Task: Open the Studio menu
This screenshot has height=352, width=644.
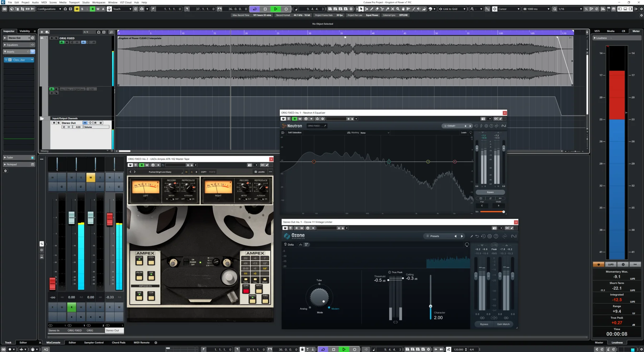Action: [x=86, y=3]
